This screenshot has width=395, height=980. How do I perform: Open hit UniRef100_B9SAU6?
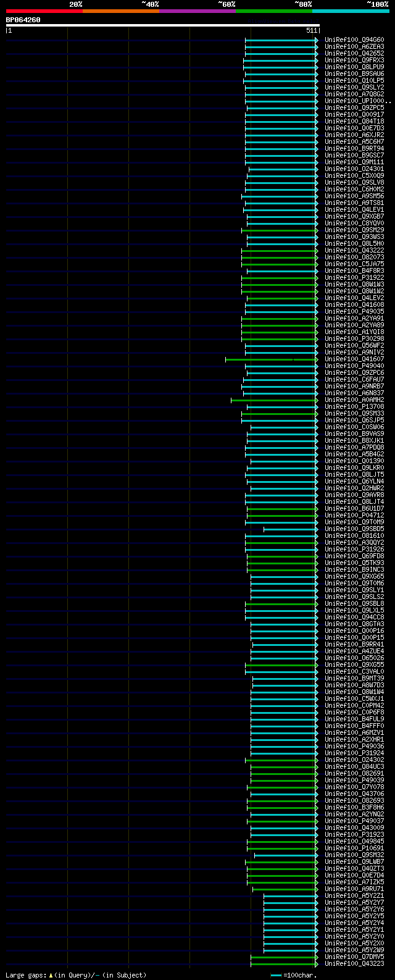point(354,73)
